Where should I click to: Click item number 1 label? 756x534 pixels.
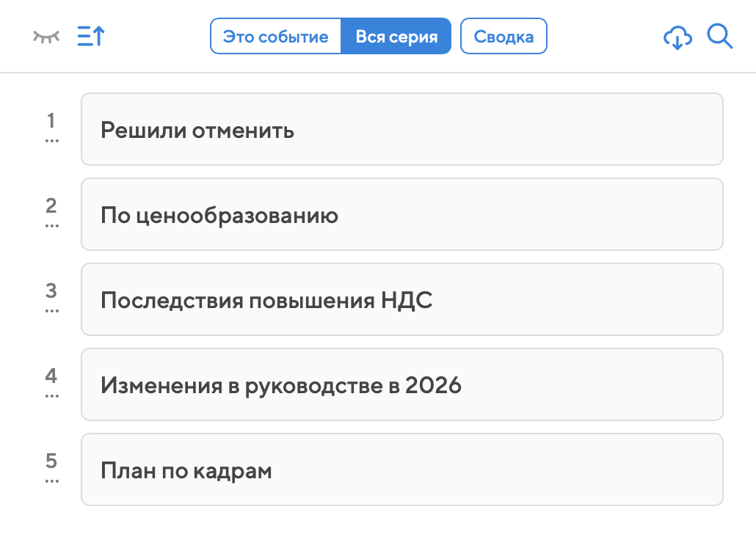coord(51,120)
